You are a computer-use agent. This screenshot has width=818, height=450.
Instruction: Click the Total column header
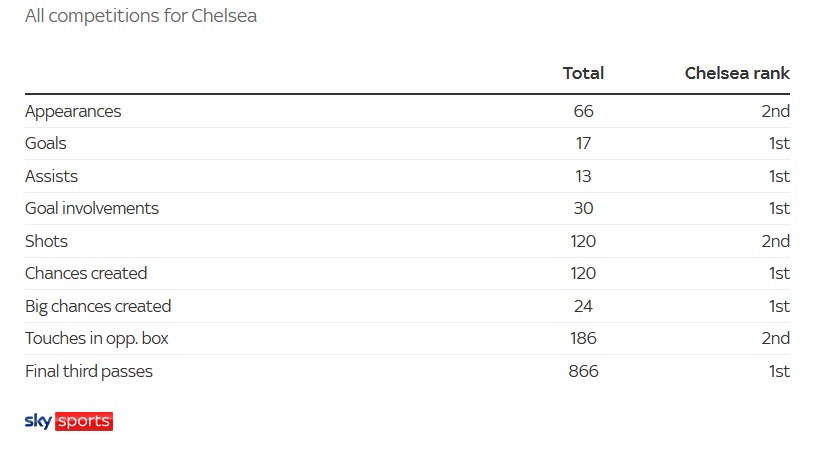[x=583, y=73]
